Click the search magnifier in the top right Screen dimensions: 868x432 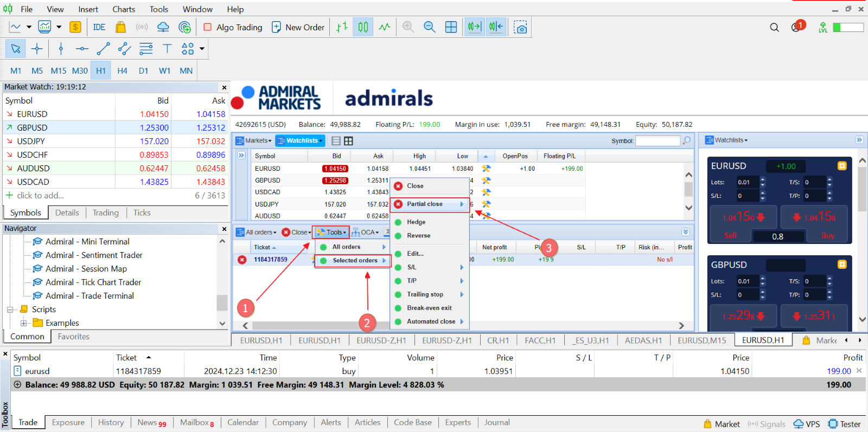coord(774,27)
